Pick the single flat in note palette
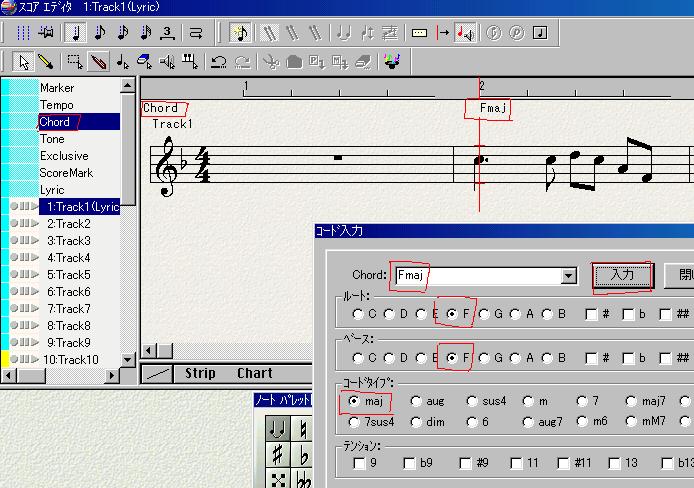The image size is (694, 488). [x=302, y=454]
